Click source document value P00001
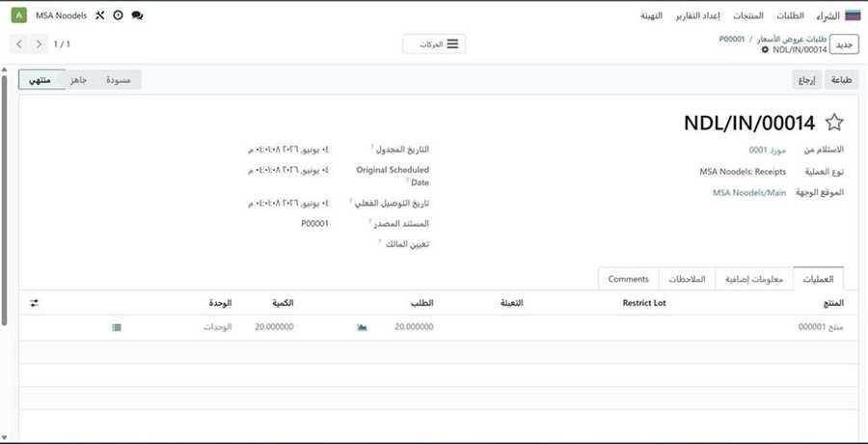 (314, 223)
